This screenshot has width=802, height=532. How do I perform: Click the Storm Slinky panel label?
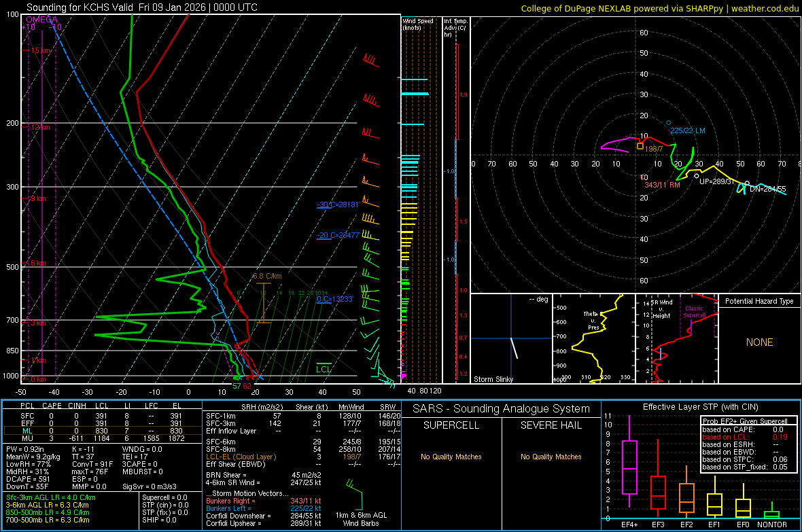tap(493, 379)
